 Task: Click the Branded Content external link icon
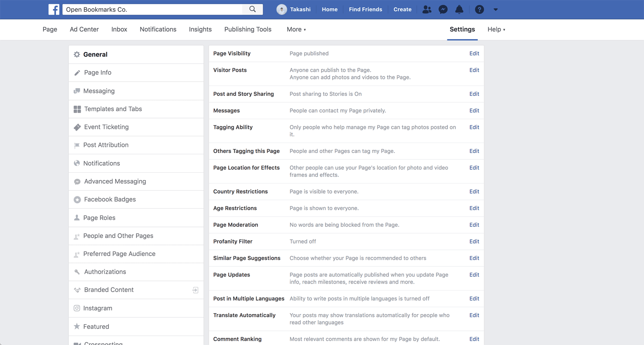[x=195, y=290]
